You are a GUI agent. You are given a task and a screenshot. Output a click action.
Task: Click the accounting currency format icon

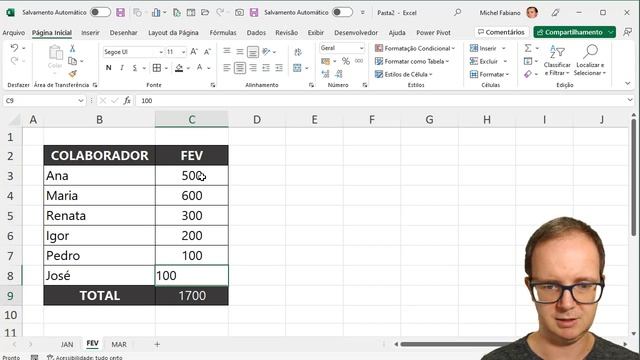pos(326,61)
